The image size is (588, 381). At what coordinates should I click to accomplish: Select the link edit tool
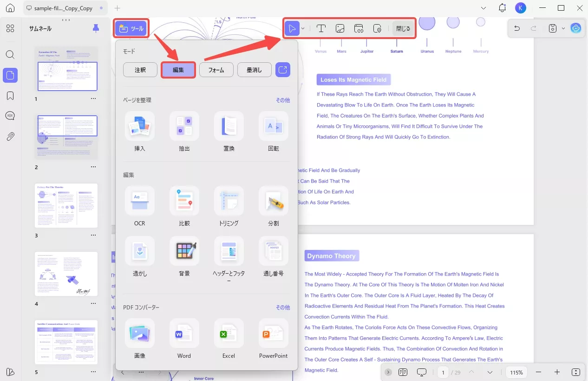pyautogui.click(x=359, y=28)
